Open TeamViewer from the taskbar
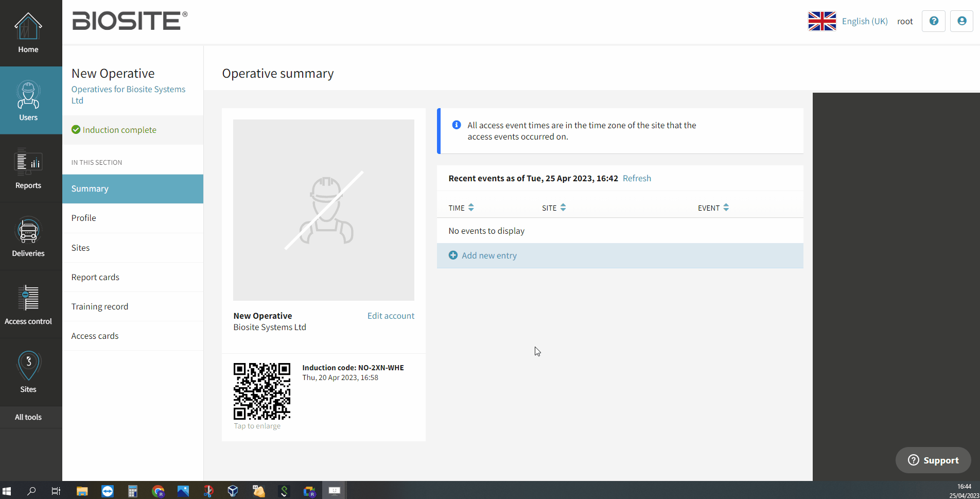Image resolution: width=980 pixels, height=499 pixels. click(x=108, y=491)
